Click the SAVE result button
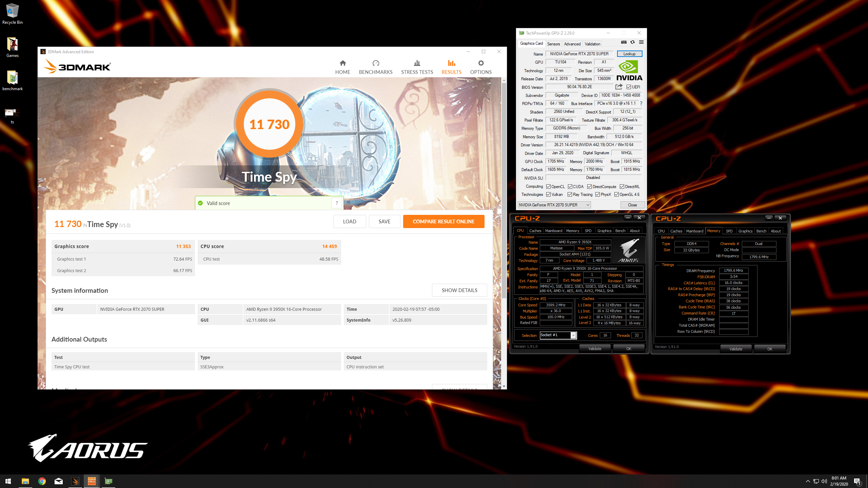 click(384, 222)
